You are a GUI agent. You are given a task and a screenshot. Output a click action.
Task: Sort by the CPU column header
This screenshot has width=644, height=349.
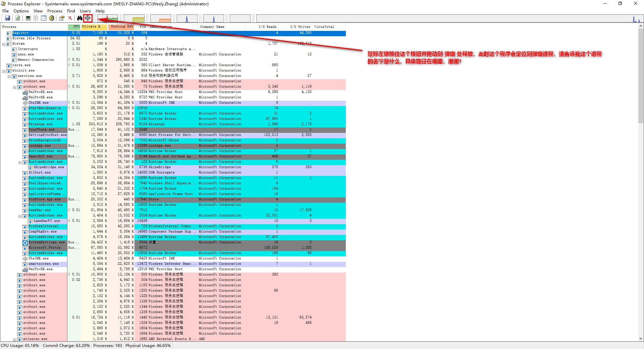point(74,27)
